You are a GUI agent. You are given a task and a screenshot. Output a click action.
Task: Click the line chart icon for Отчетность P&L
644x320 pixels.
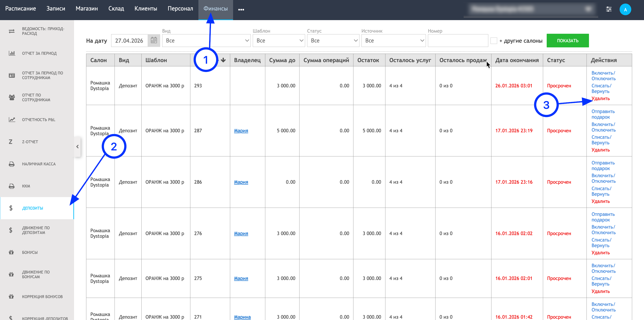pyautogui.click(x=11, y=120)
